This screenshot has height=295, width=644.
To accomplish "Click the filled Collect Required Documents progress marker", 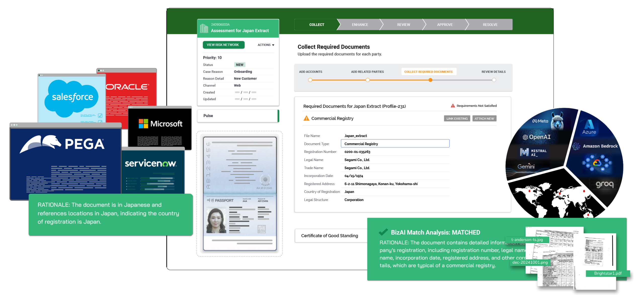I will (430, 80).
